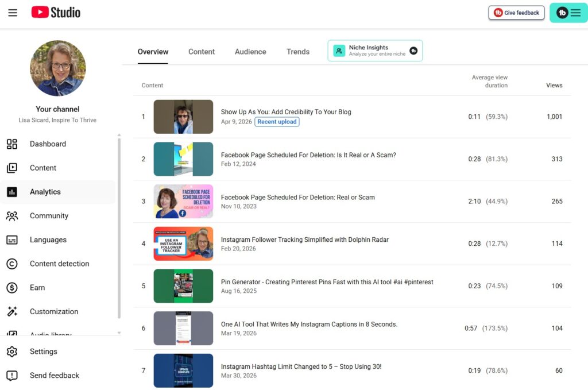
Task: Click the Languages subtitles icon
Action: click(12, 240)
